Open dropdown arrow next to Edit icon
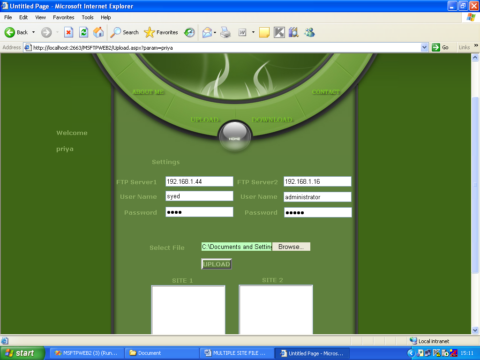Screen dimensions: 480x360 [253, 32]
